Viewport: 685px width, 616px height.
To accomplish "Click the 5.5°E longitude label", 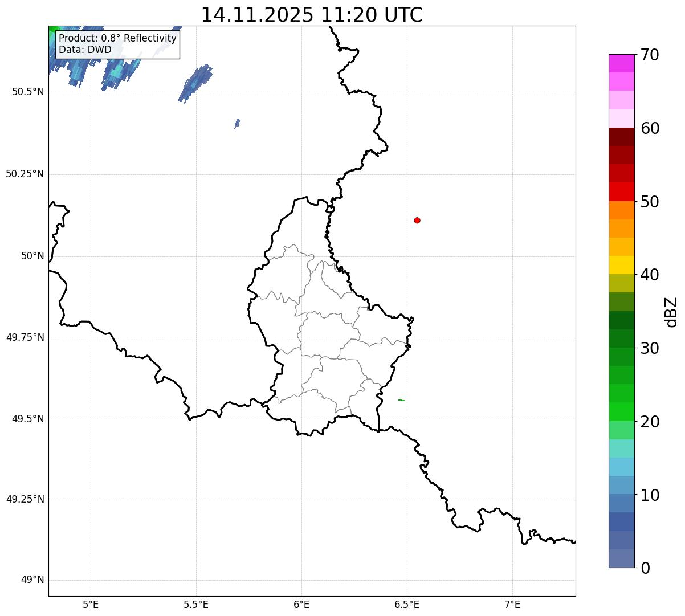I will coord(196,605).
